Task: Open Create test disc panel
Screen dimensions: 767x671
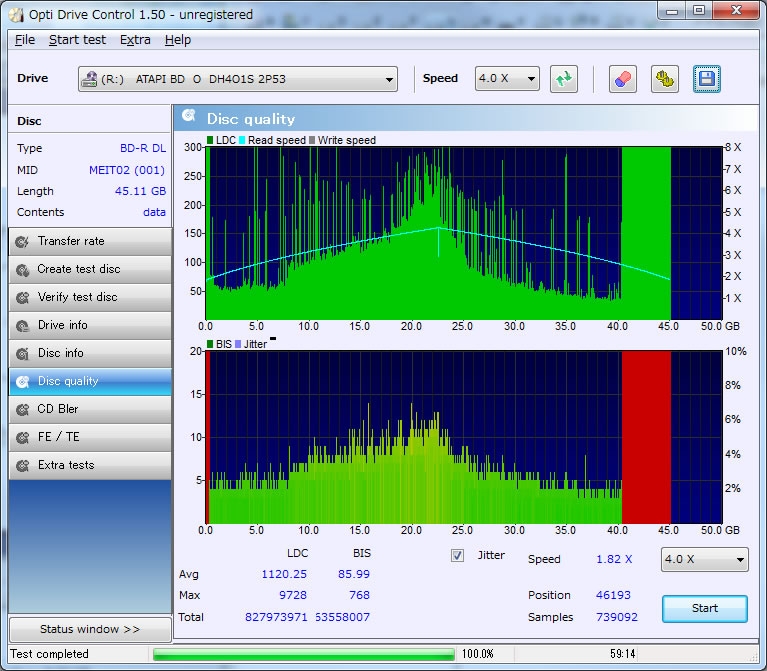Action: coord(89,269)
